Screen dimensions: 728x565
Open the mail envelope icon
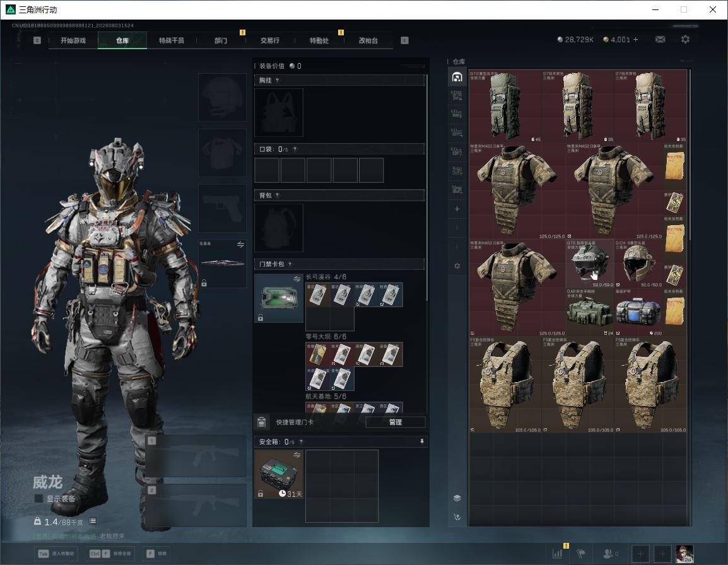tap(660, 40)
